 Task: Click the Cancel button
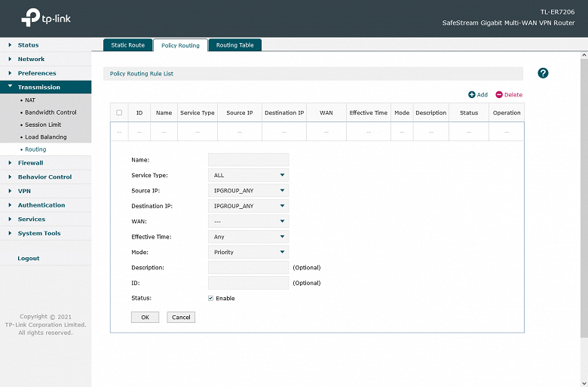click(x=181, y=317)
